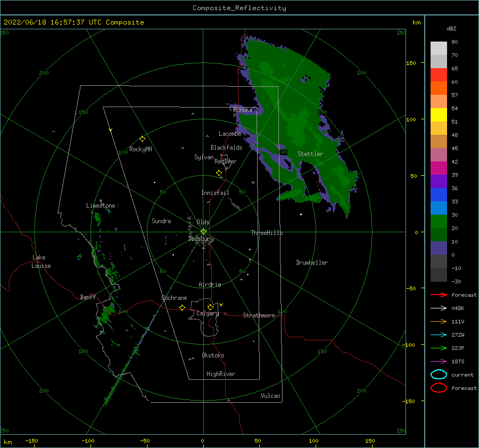This screenshot has width=479, height=448.
Task: Click the cyan current oval in legend
Action: (x=439, y=374)
